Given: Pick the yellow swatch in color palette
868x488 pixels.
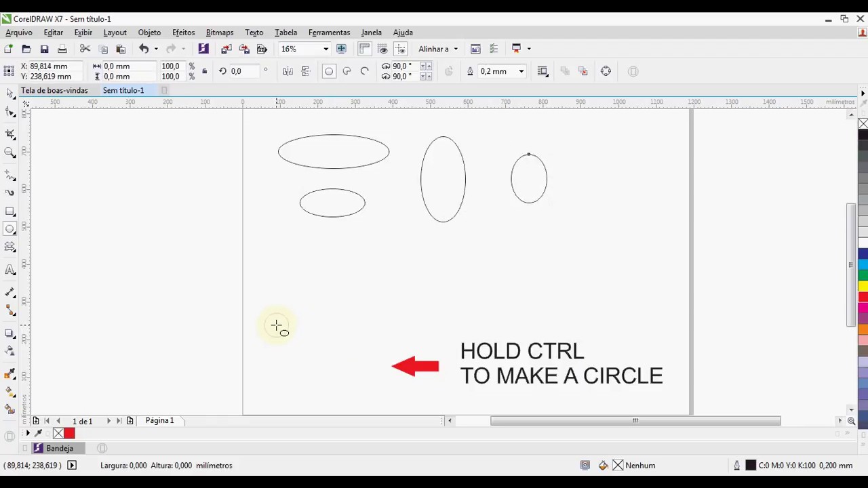Looking at the screenshot, I should 863,286.
